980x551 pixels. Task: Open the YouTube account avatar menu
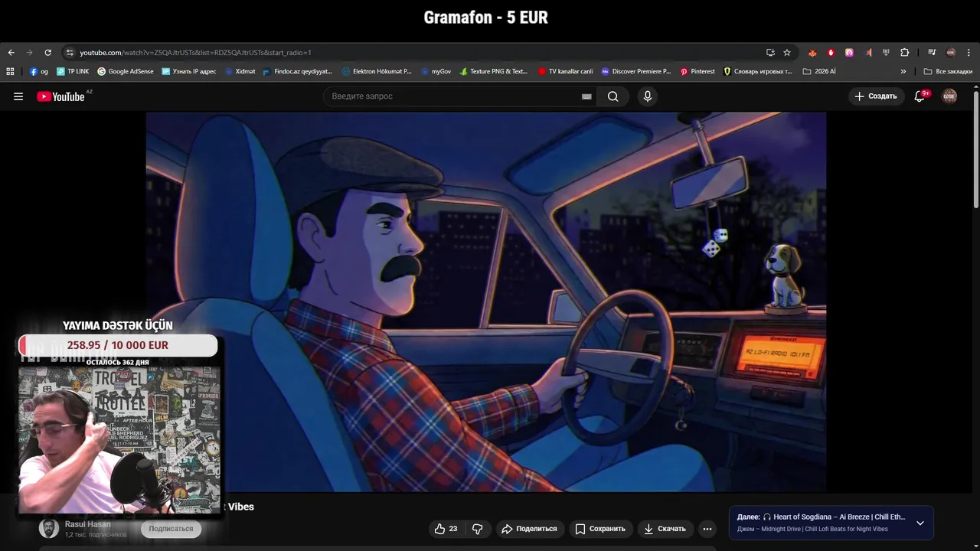click(949, 96)
